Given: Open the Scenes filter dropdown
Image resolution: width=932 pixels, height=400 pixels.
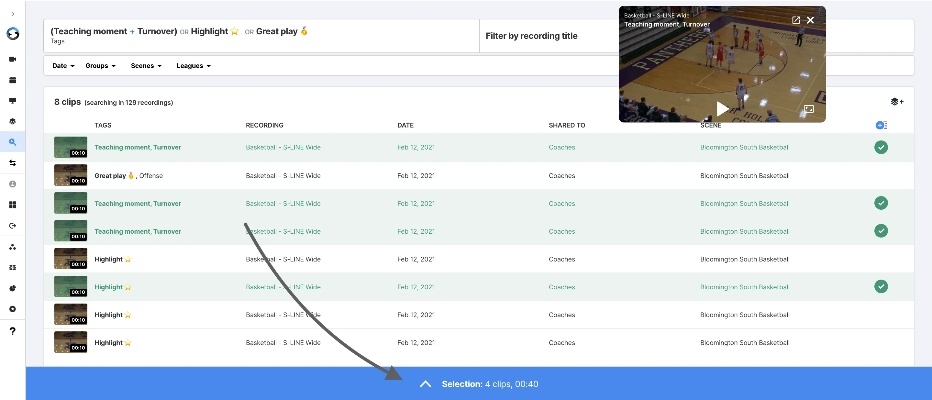Looking at the screenshot, I should 146,66.
